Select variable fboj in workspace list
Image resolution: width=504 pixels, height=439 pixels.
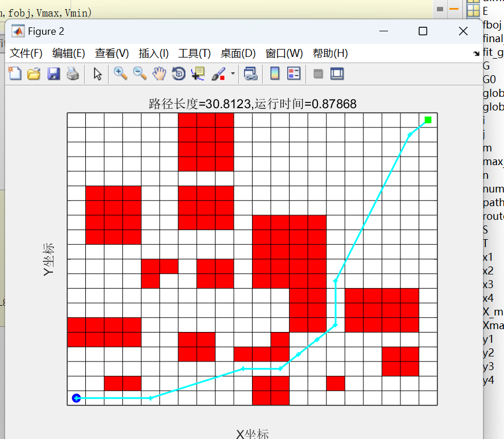(492, 24)
